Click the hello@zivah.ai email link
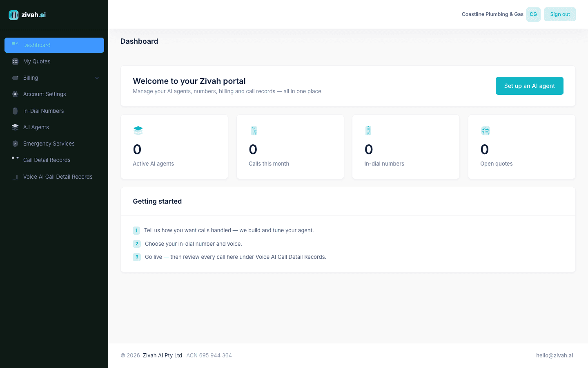This screenshot has height=368, width=588. point(555,355)
